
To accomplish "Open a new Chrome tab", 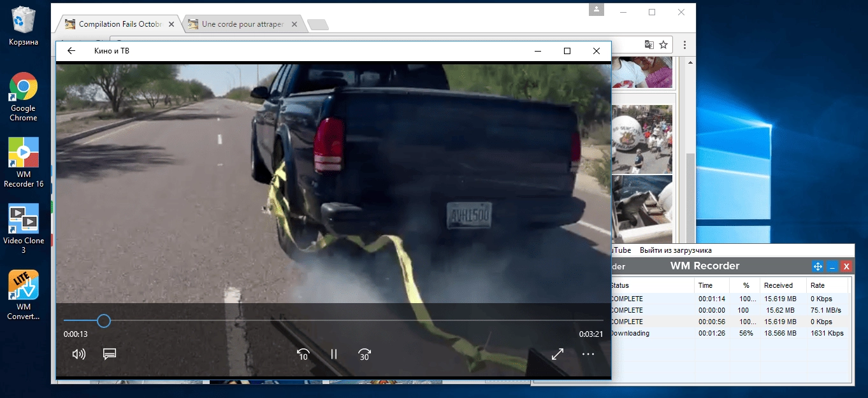I will pyautogui.click(x=317, y=25).
